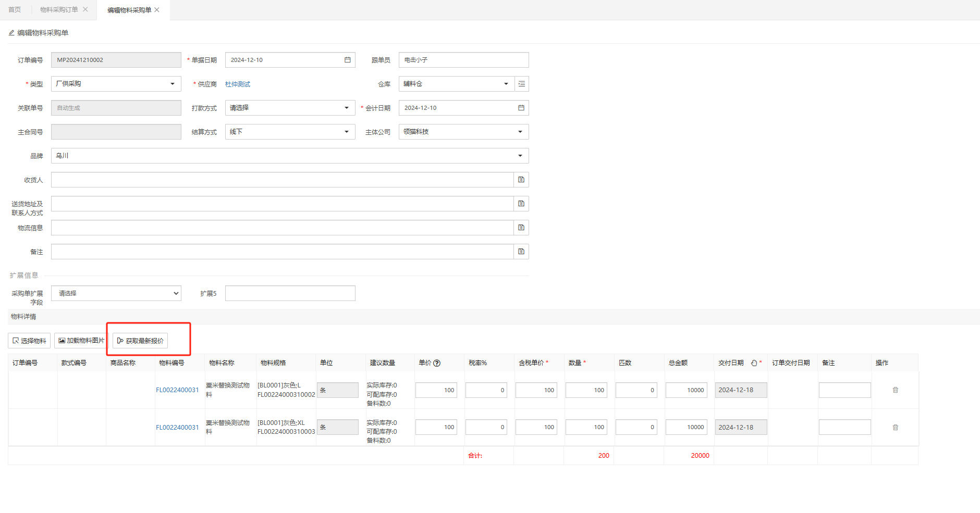
Task: Click calendar icon in 会计日期 field
Action: [521, 108]
